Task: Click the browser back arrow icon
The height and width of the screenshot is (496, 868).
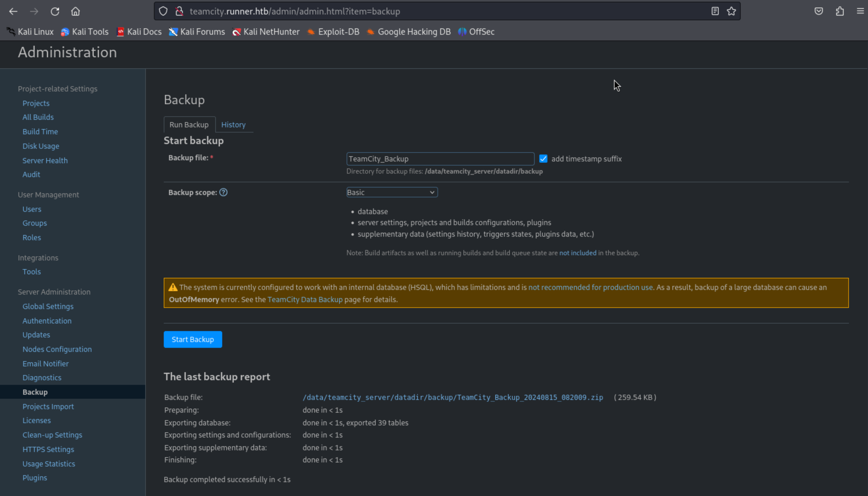Action: pyautogui.click(x=13, y=11)
